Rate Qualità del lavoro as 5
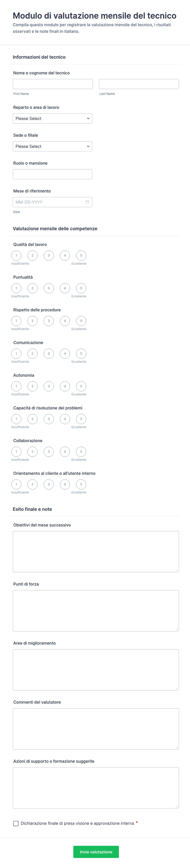190x868 pixels. tap(81, 256)
